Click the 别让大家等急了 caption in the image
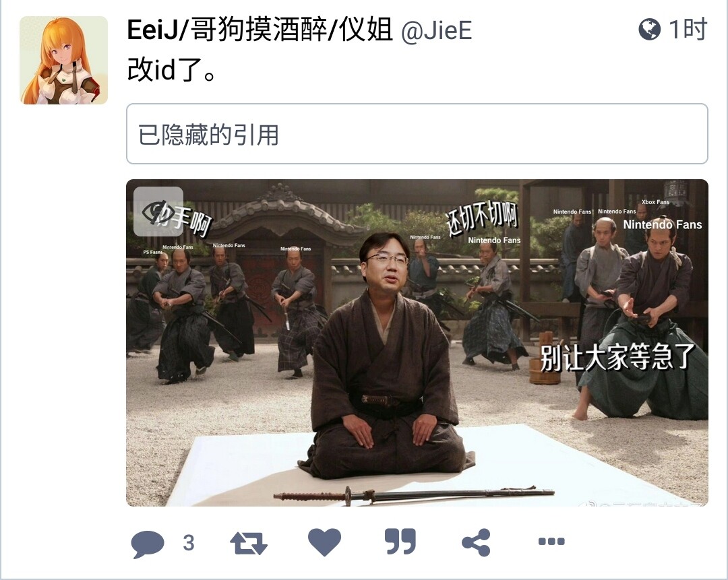Image resolution: width=728 pixels, height=580 pixels. (x=617, y=356)
